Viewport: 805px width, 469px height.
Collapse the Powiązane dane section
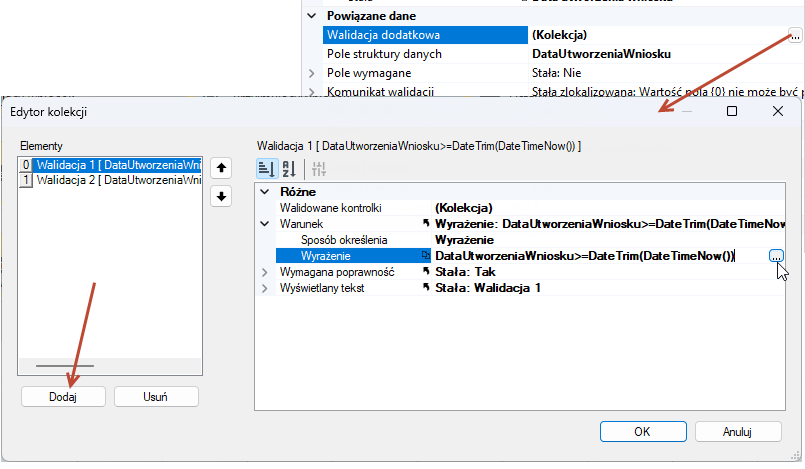point(312,16)
